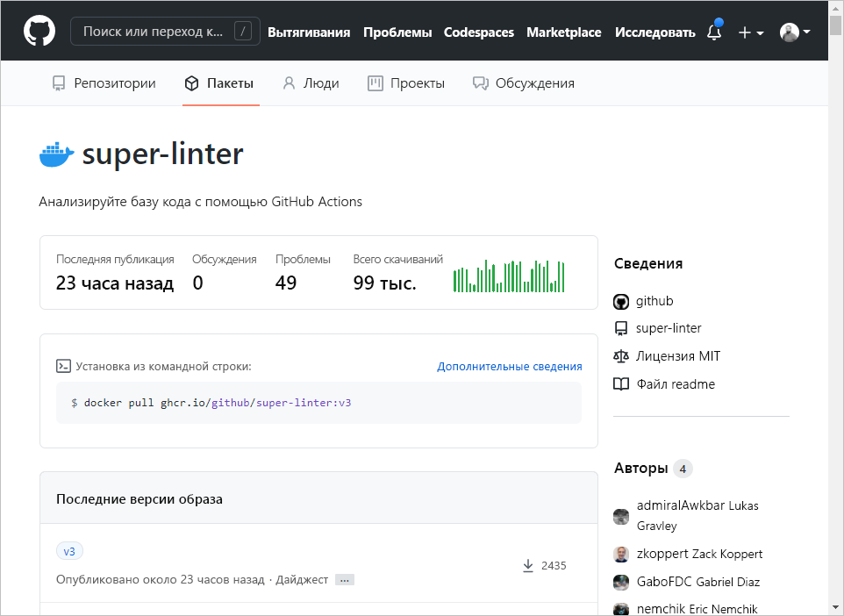Open the notifications bell

tap(714, 32)
